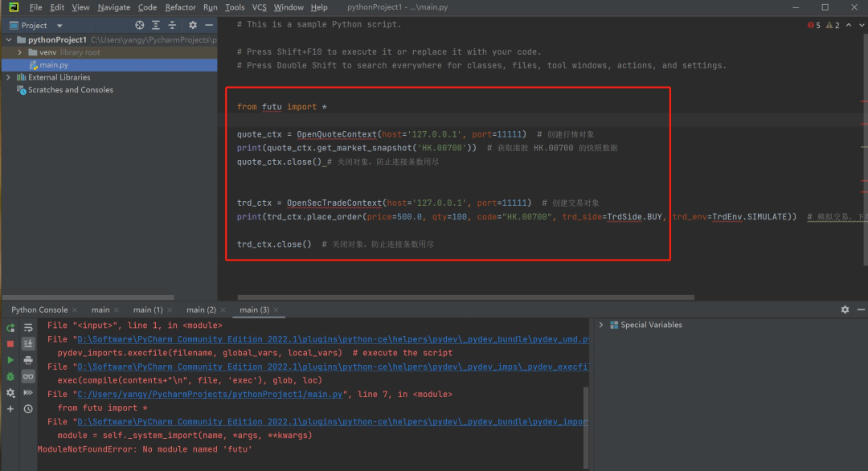Toggle Show variables glasses icon
This screenshot has height=471, width=868.
28,376
